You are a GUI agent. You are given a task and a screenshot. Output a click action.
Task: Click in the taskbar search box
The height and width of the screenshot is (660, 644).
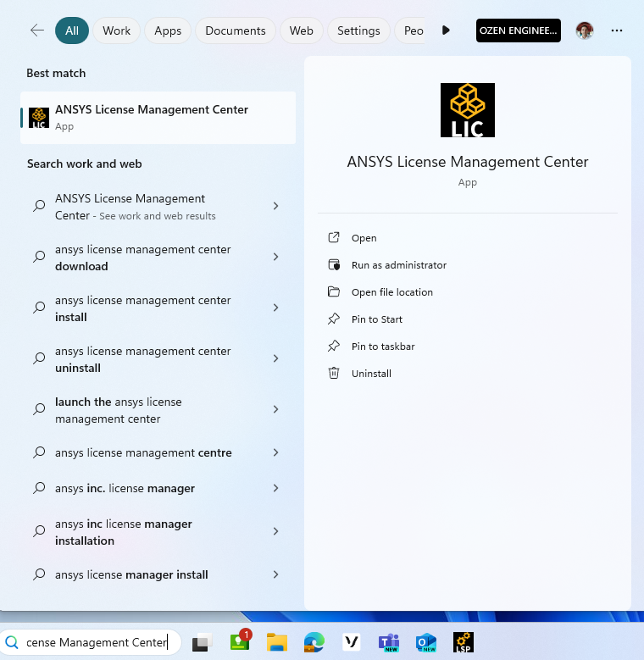tap(93, 642)
